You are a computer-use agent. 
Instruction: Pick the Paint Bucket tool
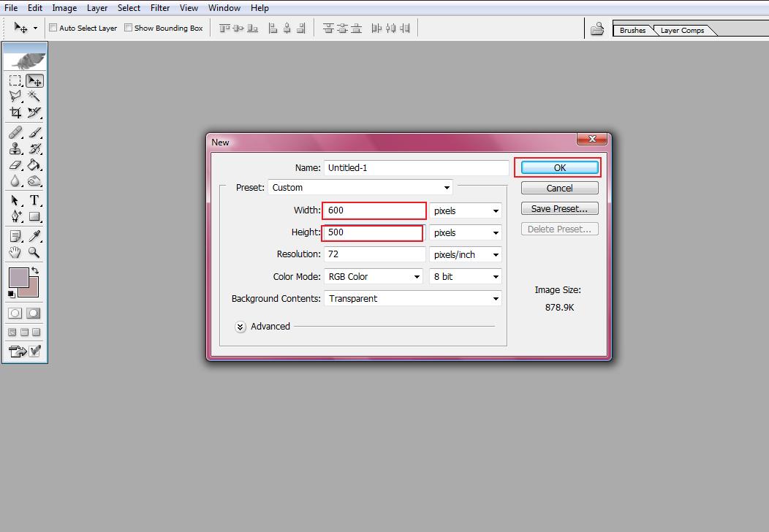tap(34, 165)
